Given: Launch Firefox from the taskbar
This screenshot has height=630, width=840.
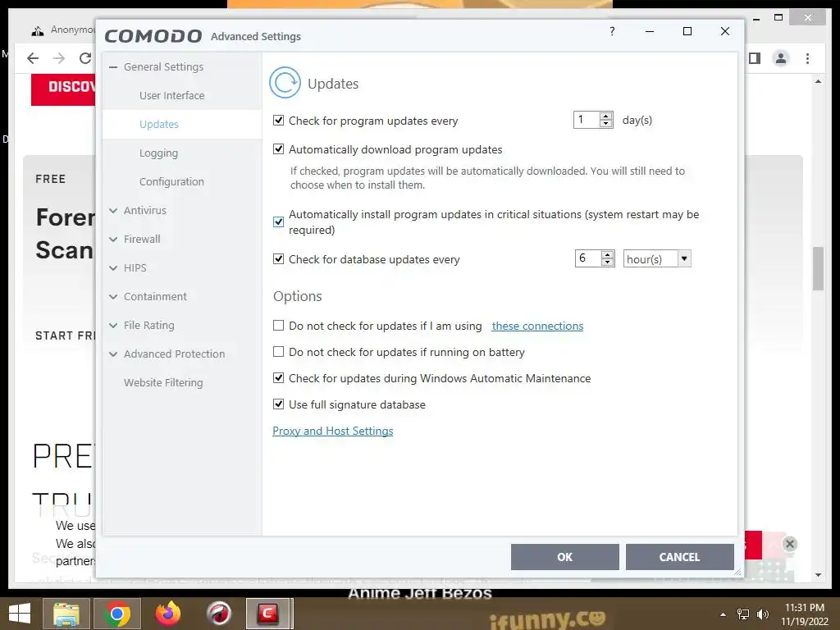Looking at the screenshot, I should coord(168,614).
